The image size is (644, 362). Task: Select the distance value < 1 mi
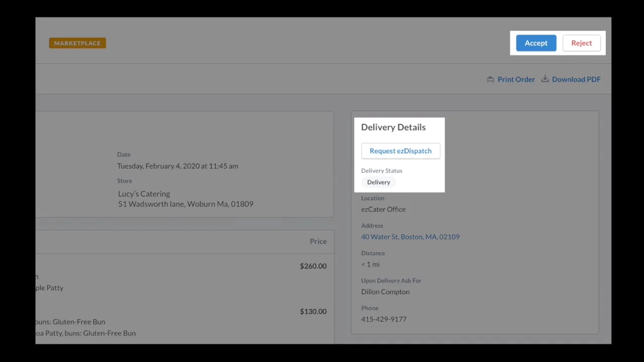pos(370,264)
